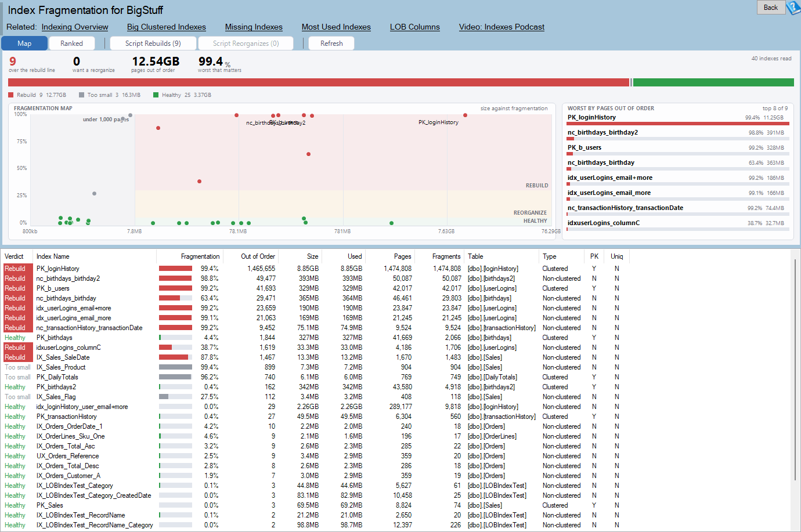Click the vertical scrollbar of the index grid
The width and height of the screenshot is (801, 532).
point(796,370)
